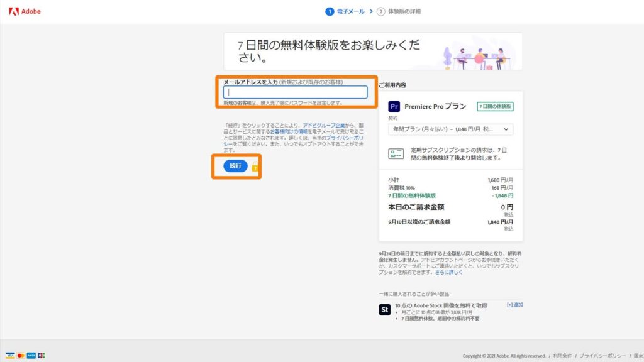Viewport: 644px width, 362px height.
Task: Select step 2 体験版の詳細 in the progress bar
Action: click(399, 11)
